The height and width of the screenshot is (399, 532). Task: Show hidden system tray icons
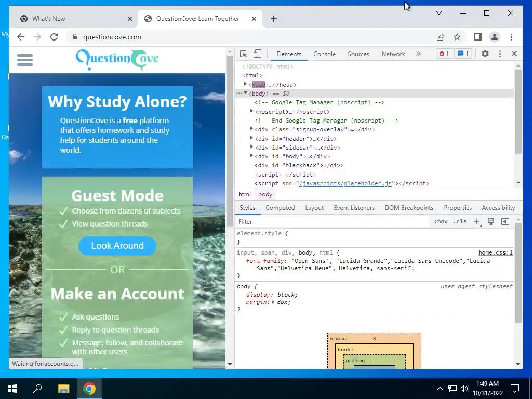coord(440,389)
